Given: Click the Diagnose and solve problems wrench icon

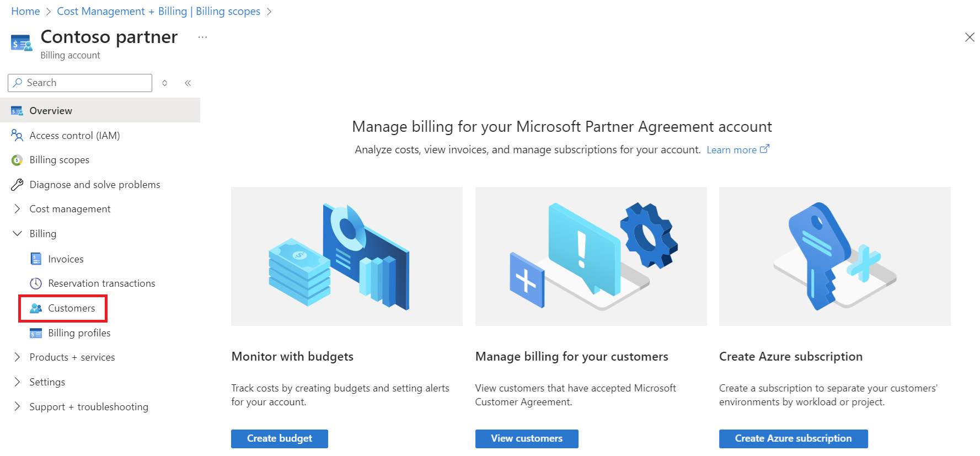Looking at the screenshot, I should pos(17,185).
